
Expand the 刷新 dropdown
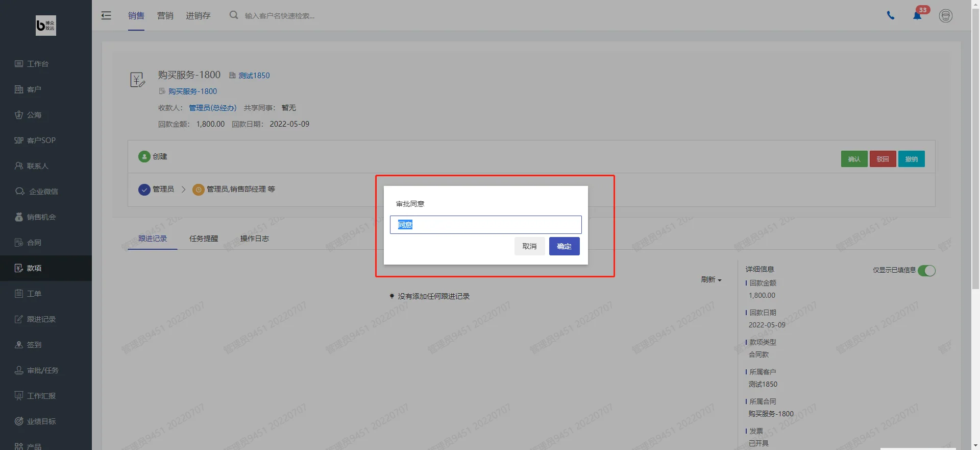click(711, 279)
